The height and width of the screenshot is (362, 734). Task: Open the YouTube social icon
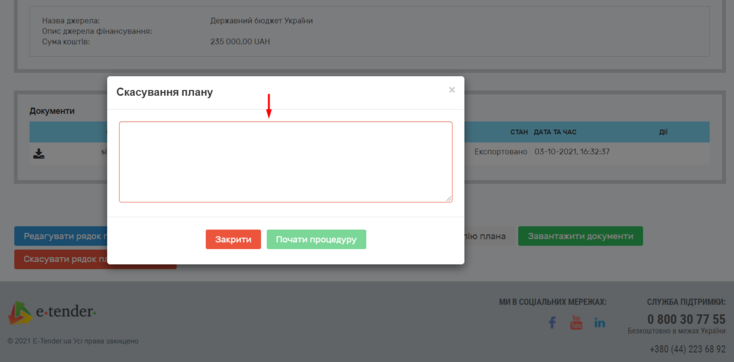tap(576, 322)
